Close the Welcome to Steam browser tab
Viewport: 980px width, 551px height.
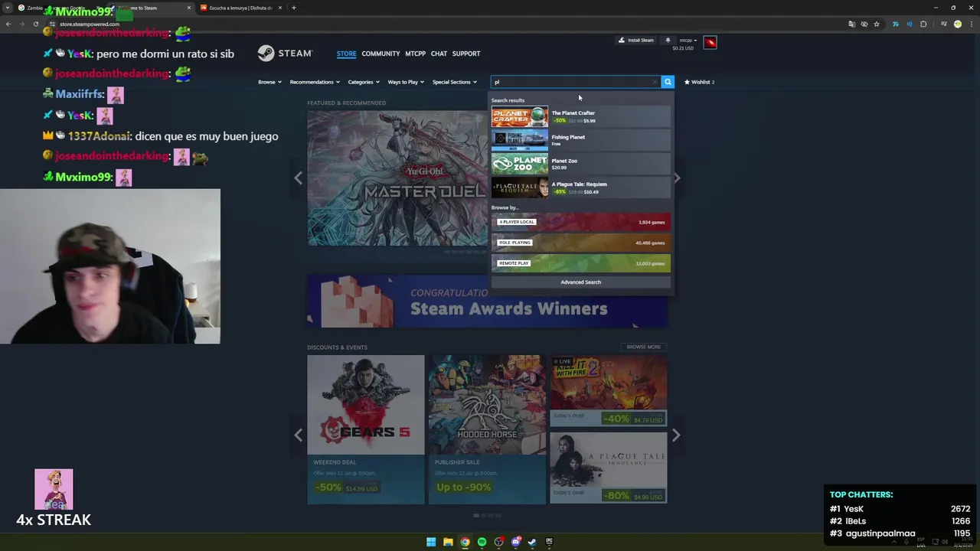189,8
